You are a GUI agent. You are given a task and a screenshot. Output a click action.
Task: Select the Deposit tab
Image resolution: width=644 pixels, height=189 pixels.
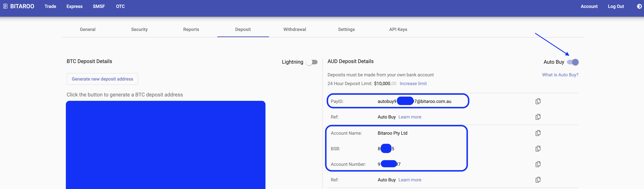[243, 29]
